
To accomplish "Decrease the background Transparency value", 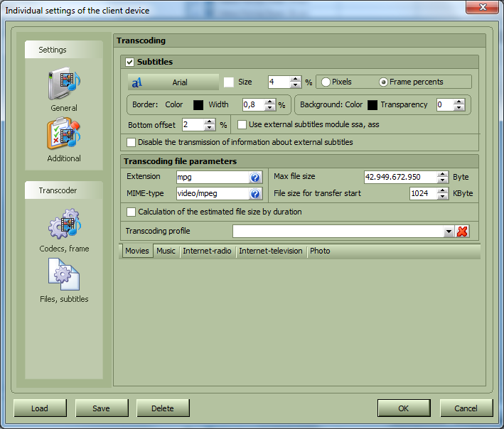I will pyautogui.click(x=459, y=108).
